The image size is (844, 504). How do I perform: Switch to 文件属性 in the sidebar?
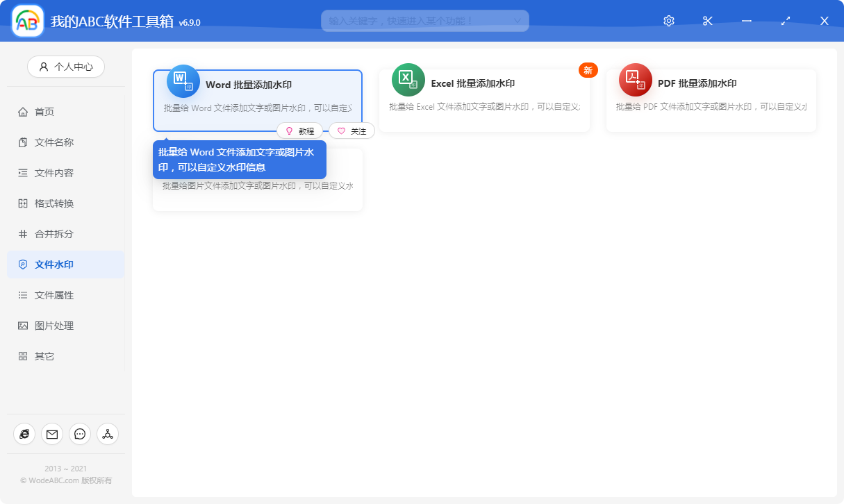click(44, 295)
